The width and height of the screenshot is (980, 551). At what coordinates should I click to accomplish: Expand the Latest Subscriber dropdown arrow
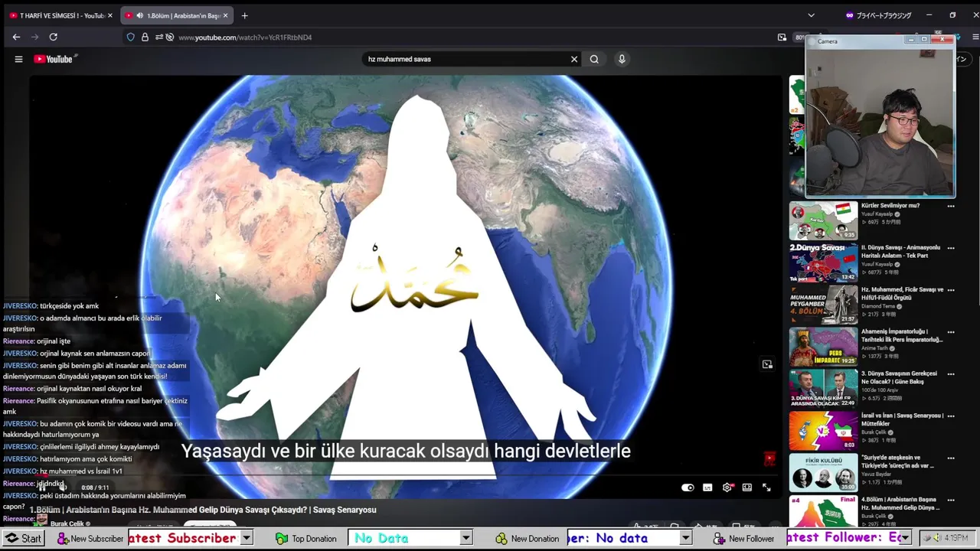point(247,539)
